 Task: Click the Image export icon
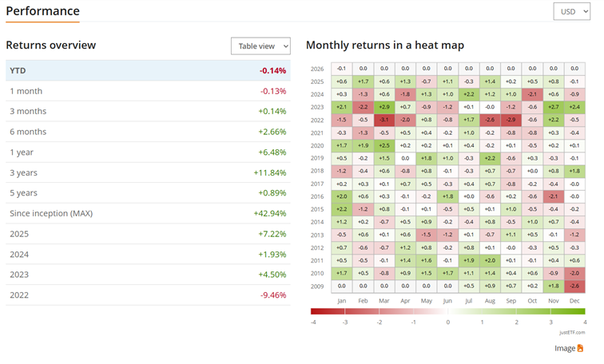click(580, 348)
